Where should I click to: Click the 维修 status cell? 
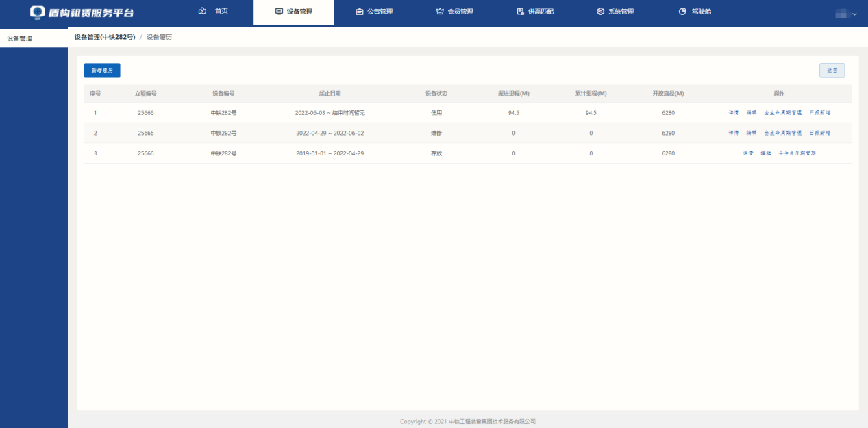click(436, 133)
